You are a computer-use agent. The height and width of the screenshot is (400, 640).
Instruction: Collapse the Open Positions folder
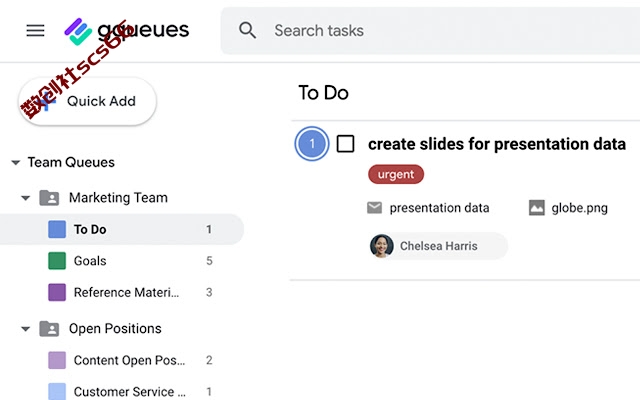(26, 329)
